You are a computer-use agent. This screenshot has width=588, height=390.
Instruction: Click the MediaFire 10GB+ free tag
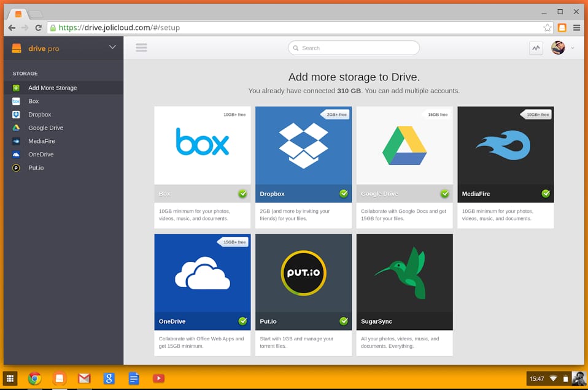[x=535, y=114]
